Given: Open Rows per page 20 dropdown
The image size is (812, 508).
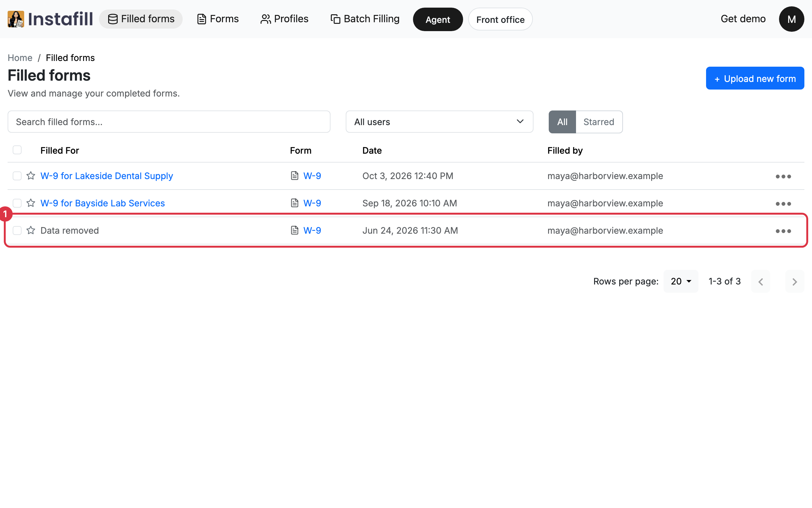Looking at the screenshot, I should click(x=680, y=281).
